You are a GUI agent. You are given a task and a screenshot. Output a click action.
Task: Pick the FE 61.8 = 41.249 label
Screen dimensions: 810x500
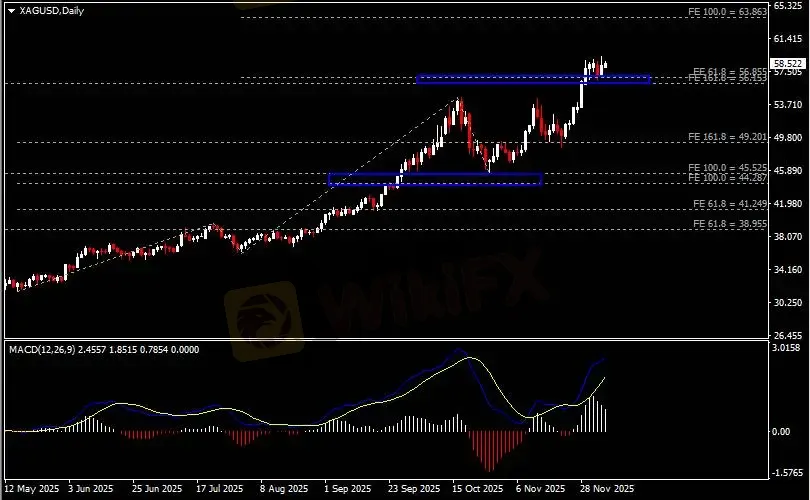(x=729, y=203)
